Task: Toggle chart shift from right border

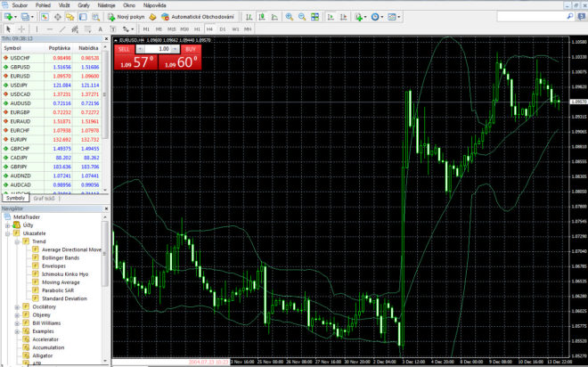Action: pyautogui.click(x=343, y=17)
